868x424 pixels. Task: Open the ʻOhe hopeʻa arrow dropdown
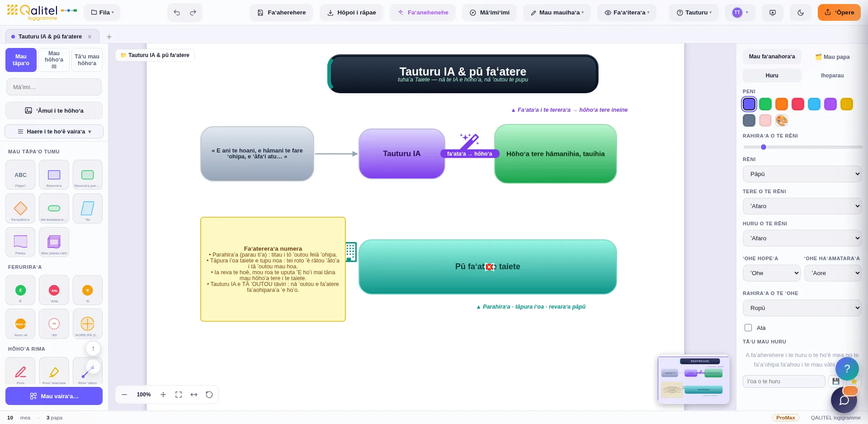(x=772, y=273)
